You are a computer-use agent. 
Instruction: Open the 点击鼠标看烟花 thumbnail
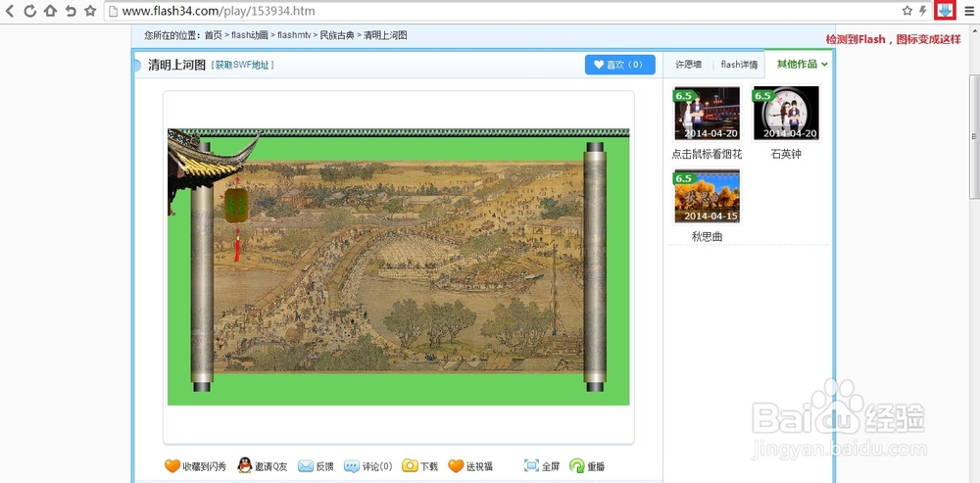point(707,113)
